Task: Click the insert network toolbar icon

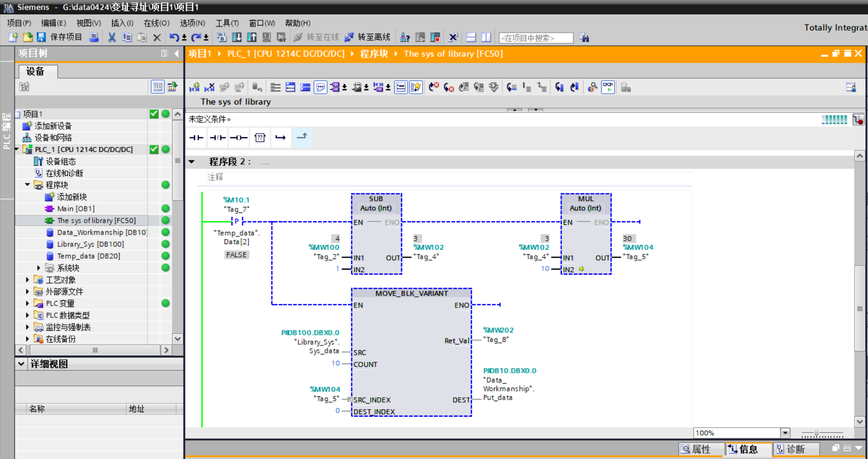Action: pyautogui.click(x=195, y=88)
